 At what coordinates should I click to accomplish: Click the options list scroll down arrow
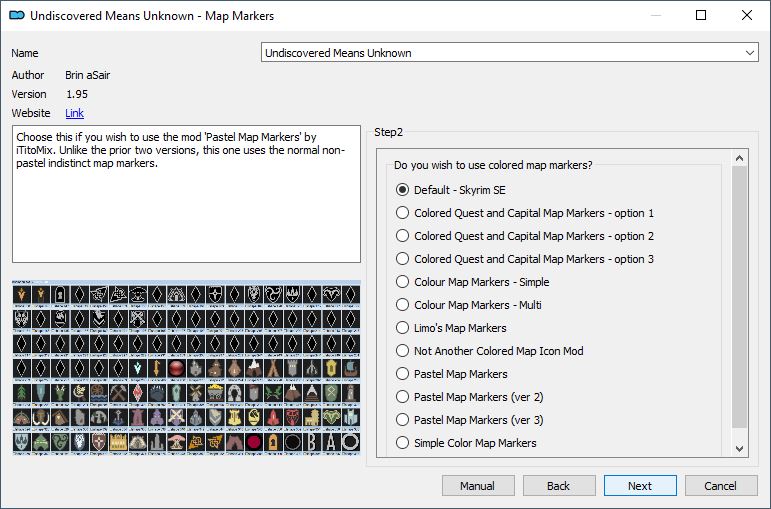point(740,449)
